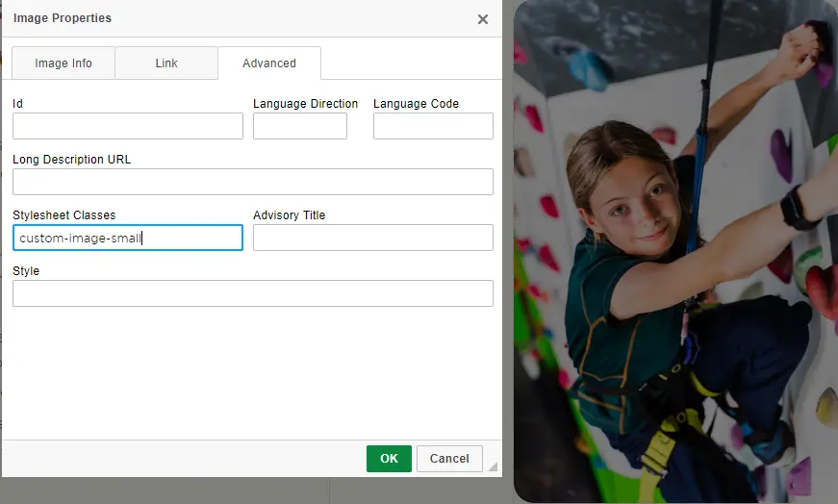Click into the Style input field
838x504 pixels.
(253, 293)
